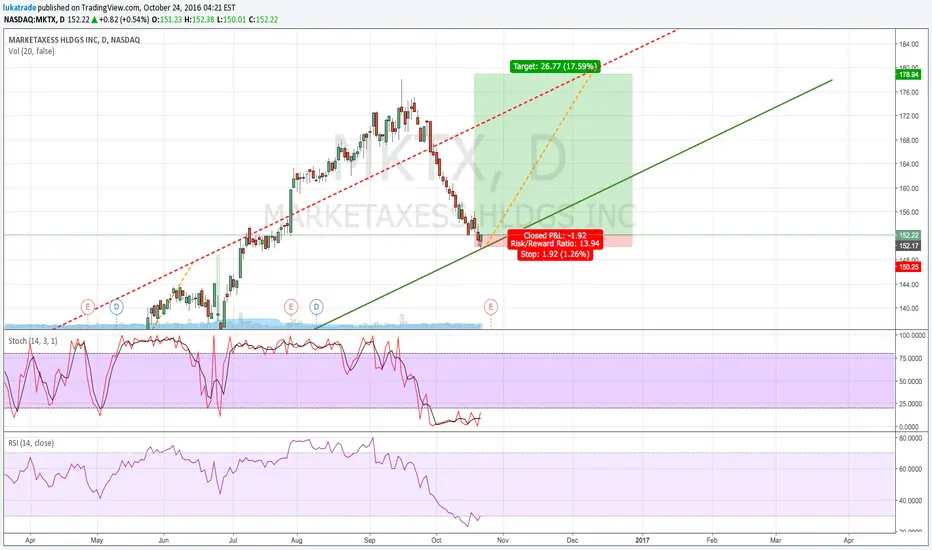Click the 176.00 price axis label
The width and height of the screenshot is (932, 550).
(x=908, y=92)
